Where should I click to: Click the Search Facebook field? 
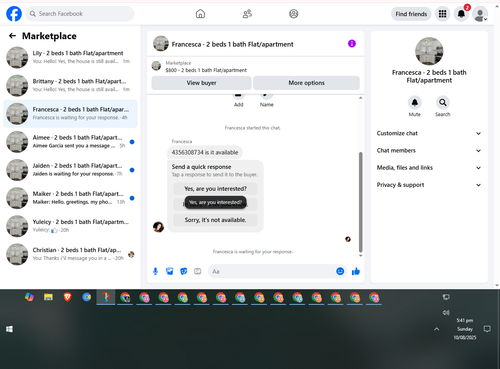(x=80, y=14)
